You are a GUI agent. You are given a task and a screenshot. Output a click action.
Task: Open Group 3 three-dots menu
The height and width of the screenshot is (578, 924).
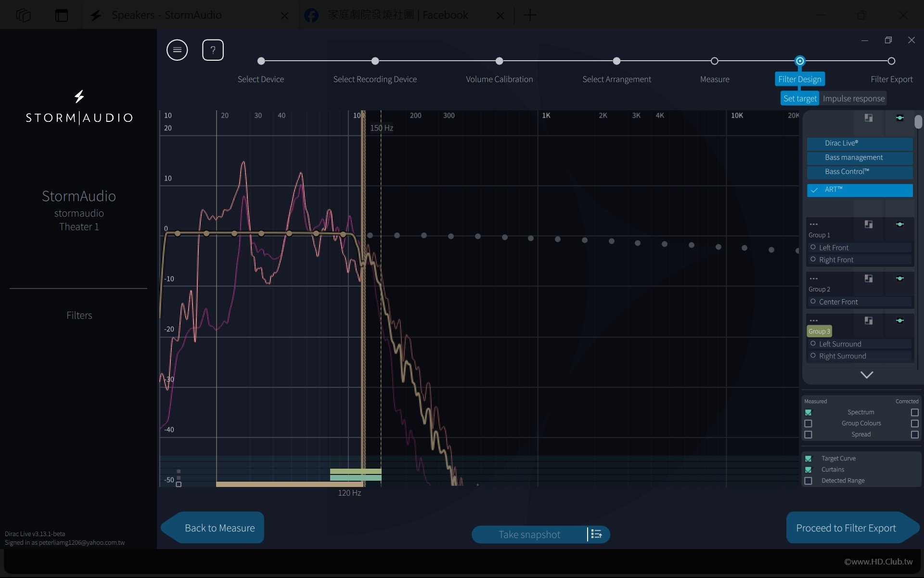tap(814, 321)
